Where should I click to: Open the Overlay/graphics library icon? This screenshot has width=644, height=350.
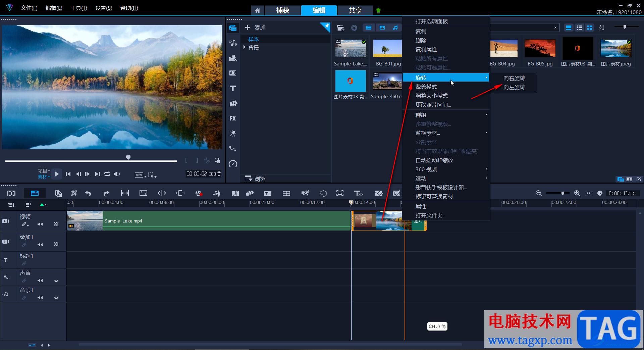pos(233,103)
